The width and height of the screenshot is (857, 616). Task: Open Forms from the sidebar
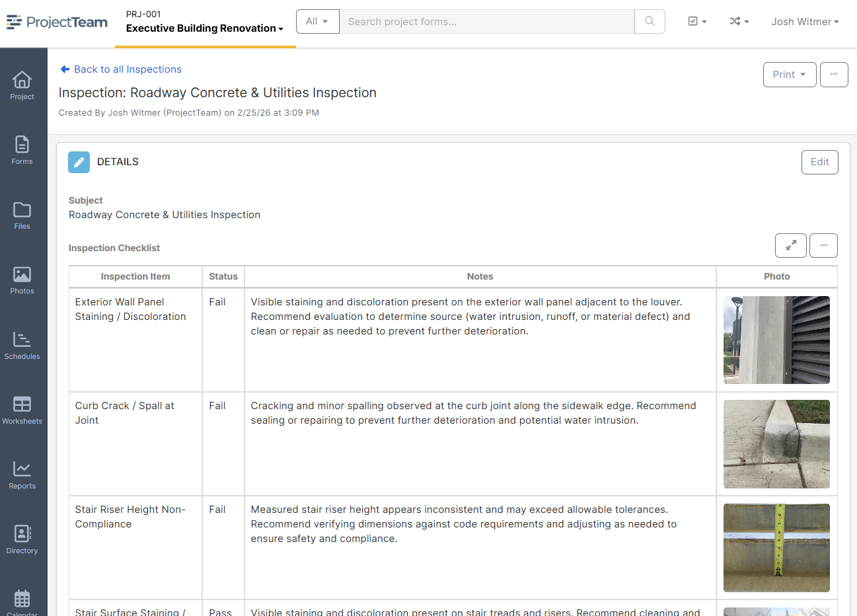tap(22, 150)
